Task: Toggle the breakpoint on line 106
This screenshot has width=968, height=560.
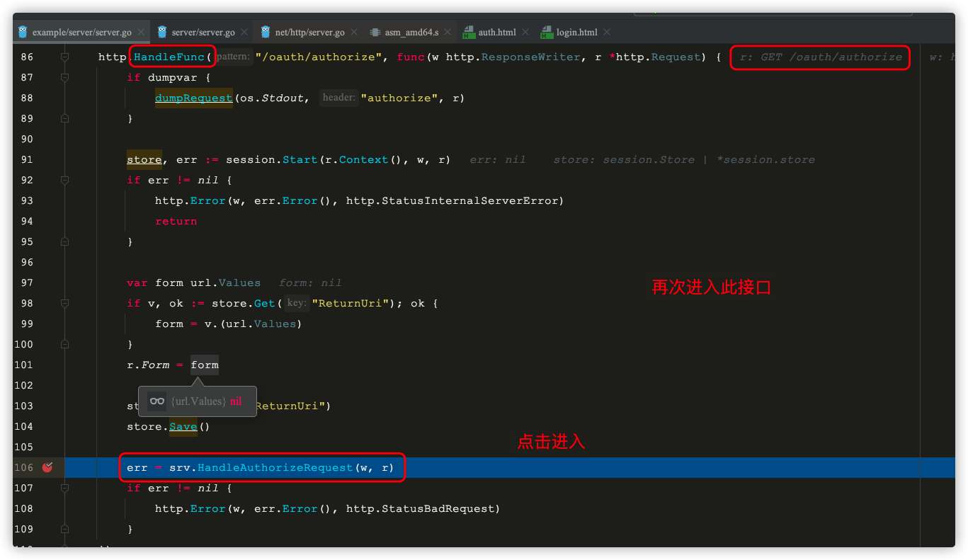Action: tap(47, 467)
